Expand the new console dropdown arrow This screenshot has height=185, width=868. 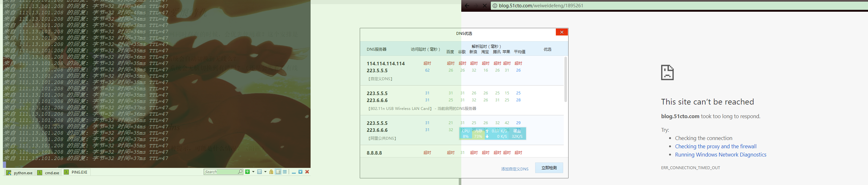253,172
